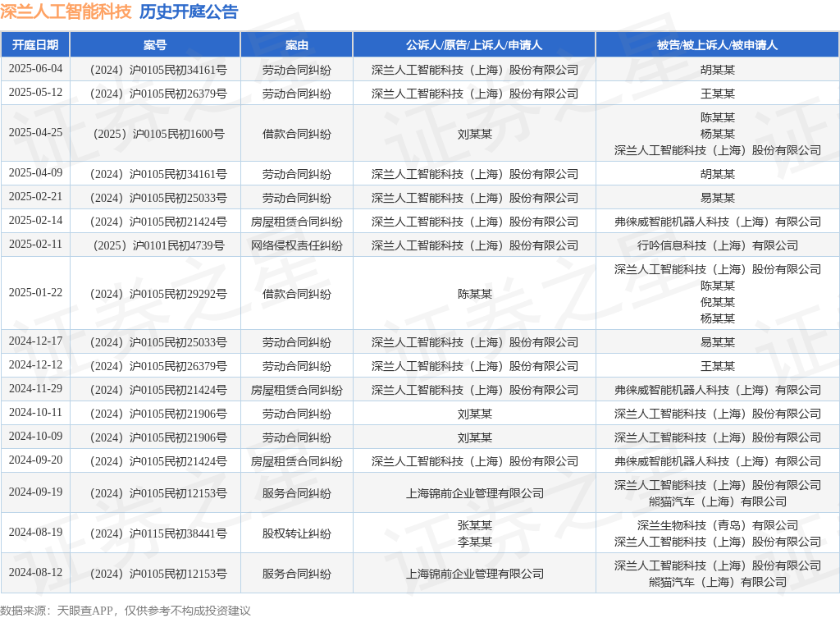Click the 深兰人工智能科技 title text
The height and width of the screenshot is (618, 840).
click(66, 11)
